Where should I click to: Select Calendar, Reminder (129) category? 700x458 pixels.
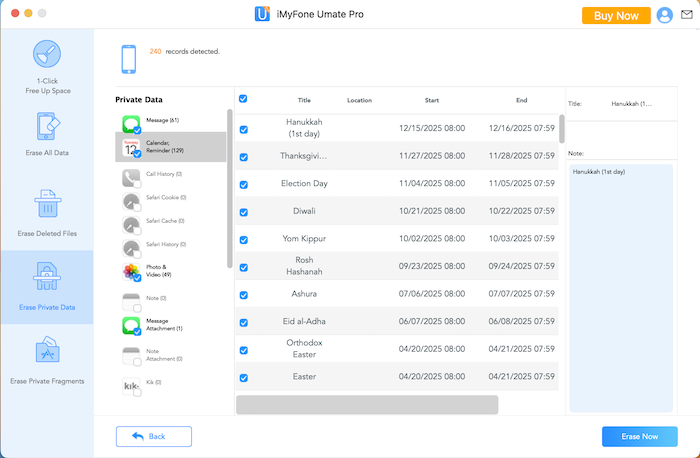coord(171,147)
